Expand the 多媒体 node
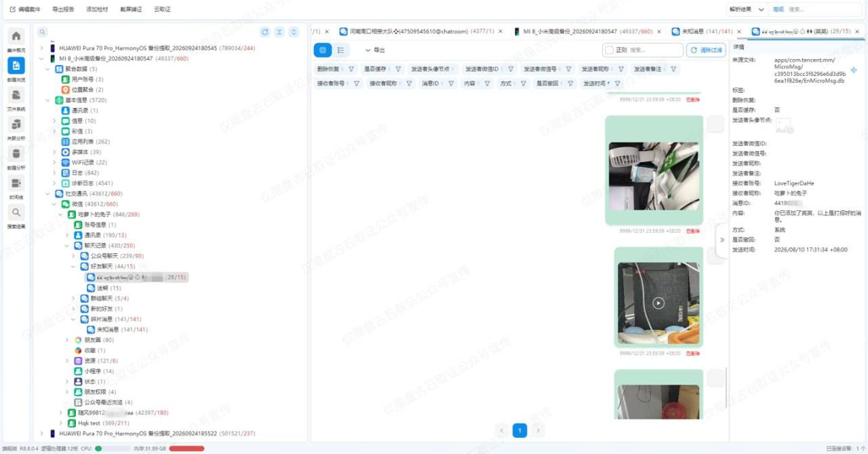The width and height of the screenshot is (868, 454). (54, 152)
